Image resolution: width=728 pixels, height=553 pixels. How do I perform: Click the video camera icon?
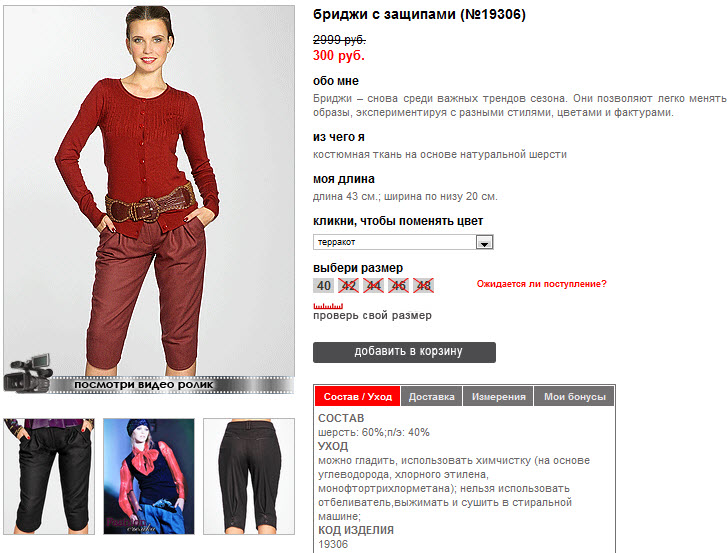(x=28, y=374)
